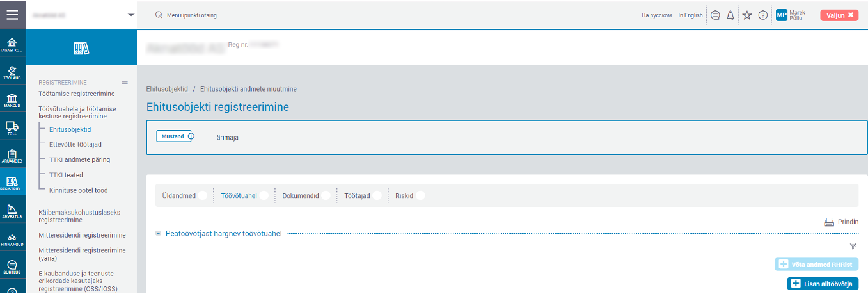
Task: Open notifications bell icon
Action: pyautogui.click(x=730, y=15)
